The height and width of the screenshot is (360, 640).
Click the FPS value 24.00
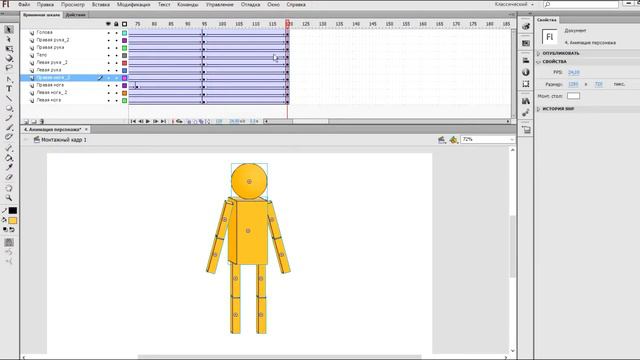pyautogui.click(x=573, y=72)
